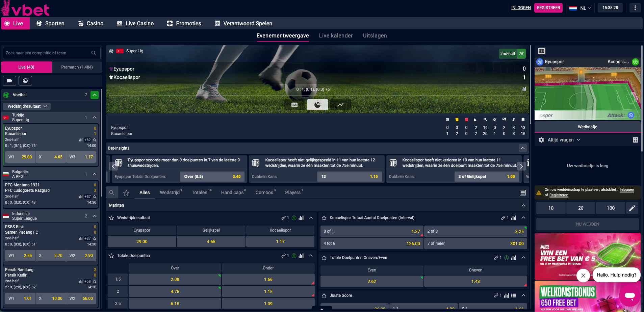Image resolution: width=644 pixels, height=312 pixels.
Task: Click the video stream filter icon in sidebar
Action: pyautogui.click(x=9, y=81)
